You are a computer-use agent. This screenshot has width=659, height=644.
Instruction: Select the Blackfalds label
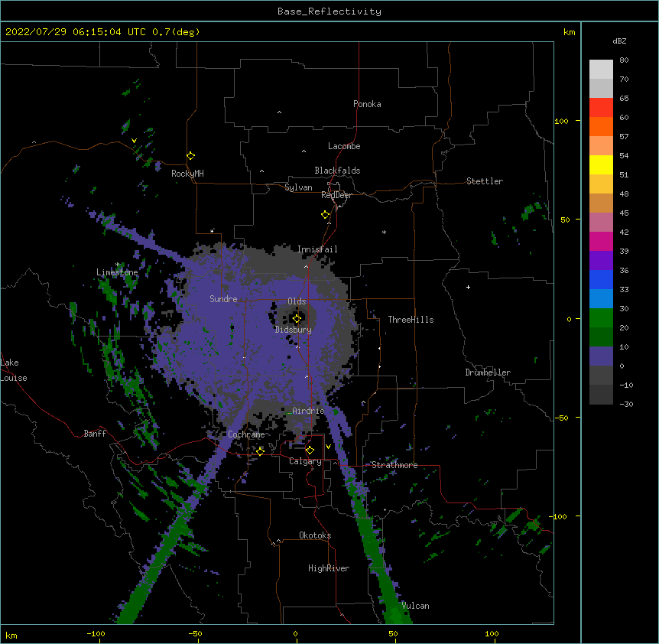click(x=337, y=171)
